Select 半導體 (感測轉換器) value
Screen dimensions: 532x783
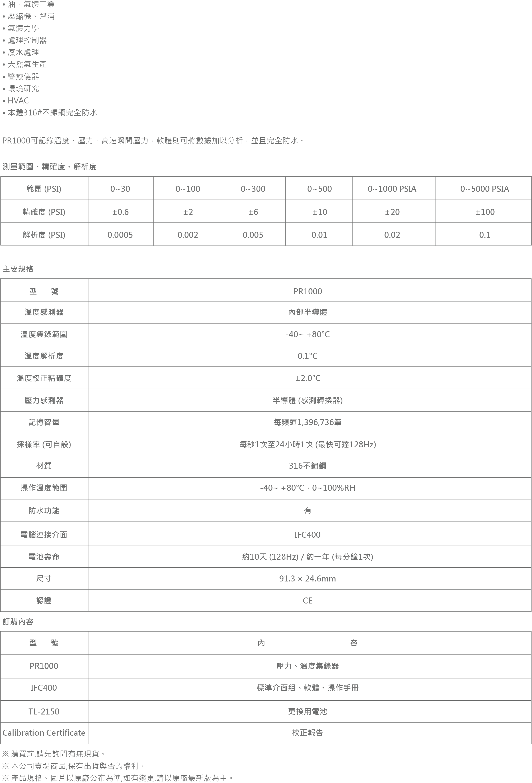(308, 400)
